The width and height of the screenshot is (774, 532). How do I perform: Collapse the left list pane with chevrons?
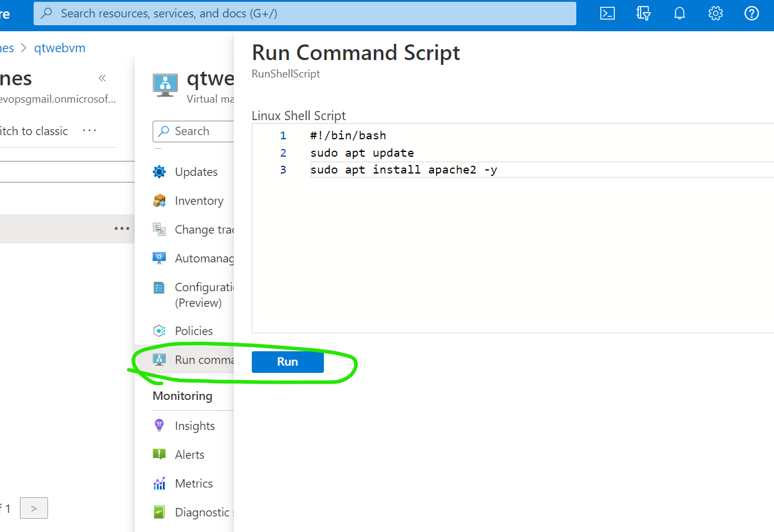tap(102, 78)
